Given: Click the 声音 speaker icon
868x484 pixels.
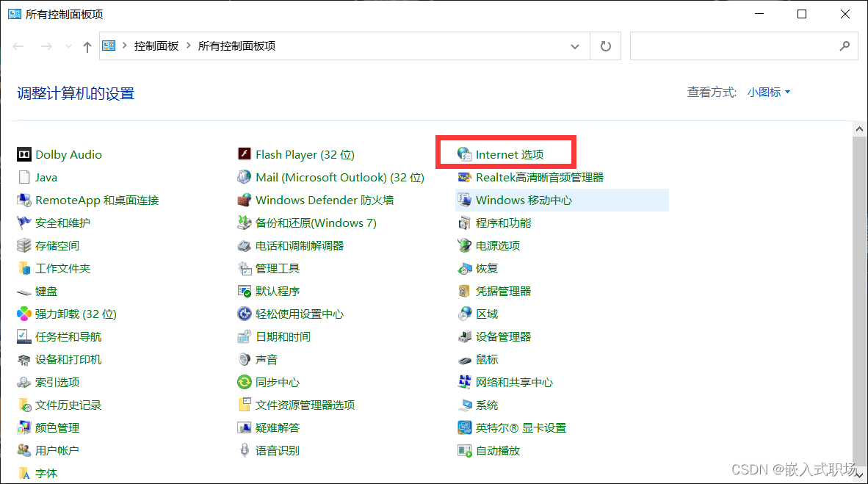Looking at the screenshot, I should pos(244,359).
